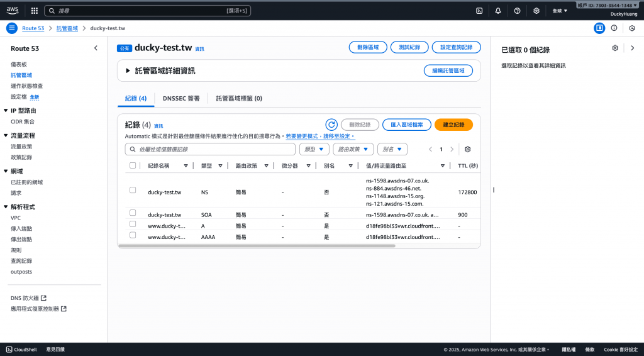Open the hexagon icon in the breadcrumb bar
644x356 pixels.
coord(632,28)
